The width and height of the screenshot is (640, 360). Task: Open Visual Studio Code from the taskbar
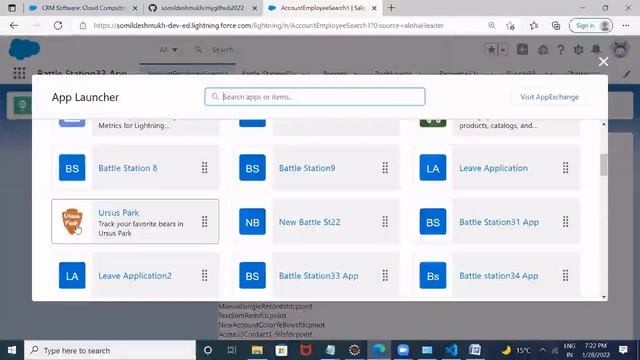coord(451,350)
